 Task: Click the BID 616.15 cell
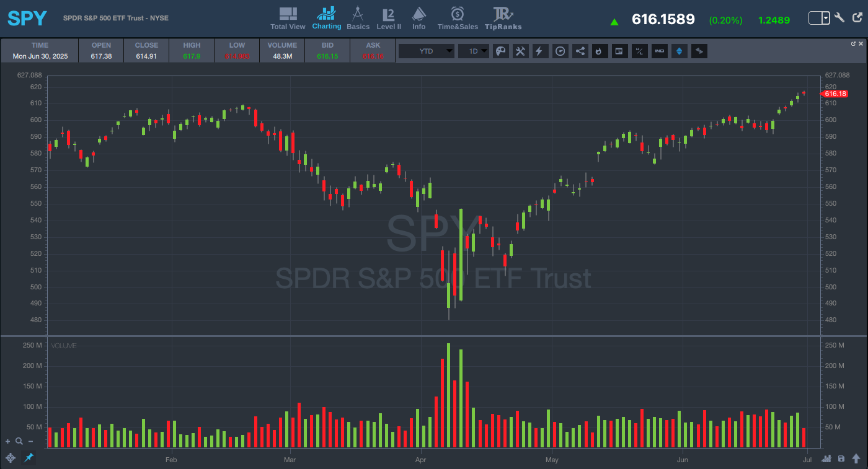tap(327, 51)
